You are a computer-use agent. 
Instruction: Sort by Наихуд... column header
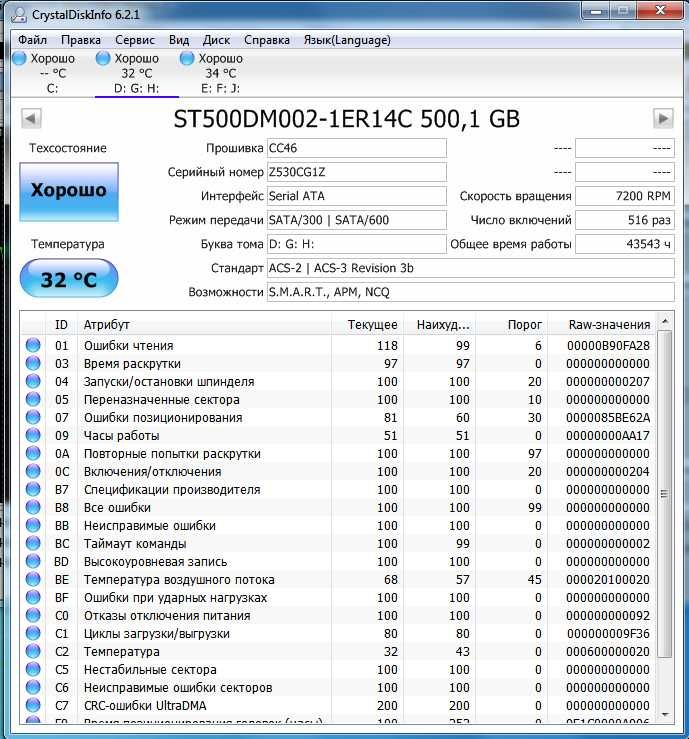tap(439, 325)
